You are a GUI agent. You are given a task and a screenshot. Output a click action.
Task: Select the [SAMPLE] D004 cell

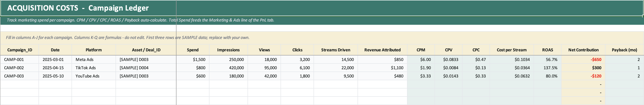tap(146, 68)
